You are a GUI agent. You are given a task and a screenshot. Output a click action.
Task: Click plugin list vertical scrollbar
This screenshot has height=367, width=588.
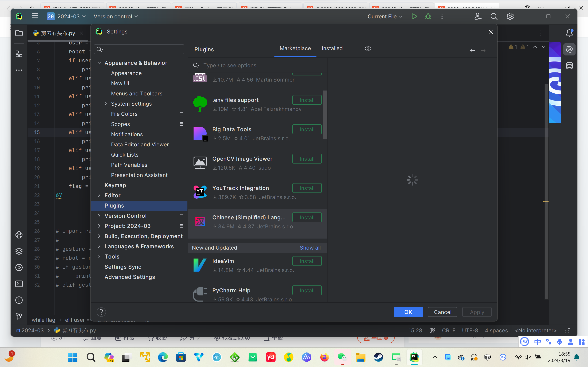click(325, 115)
